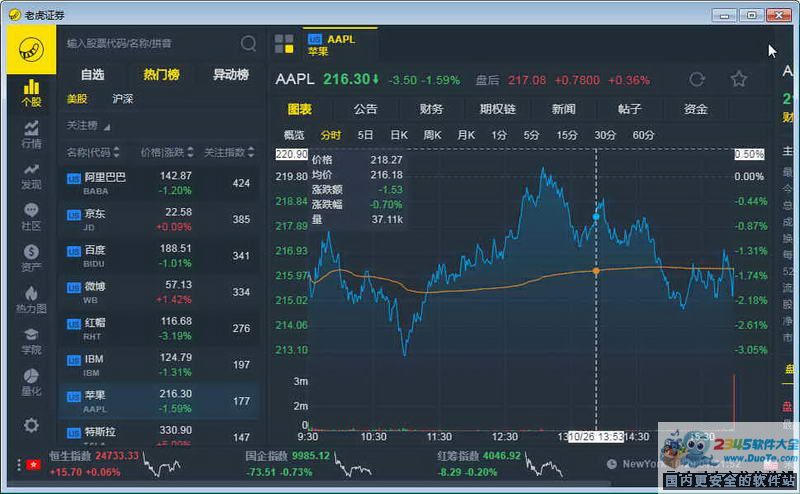
Task: Switch to the 自选 watchlist tab
Action: 92,75
